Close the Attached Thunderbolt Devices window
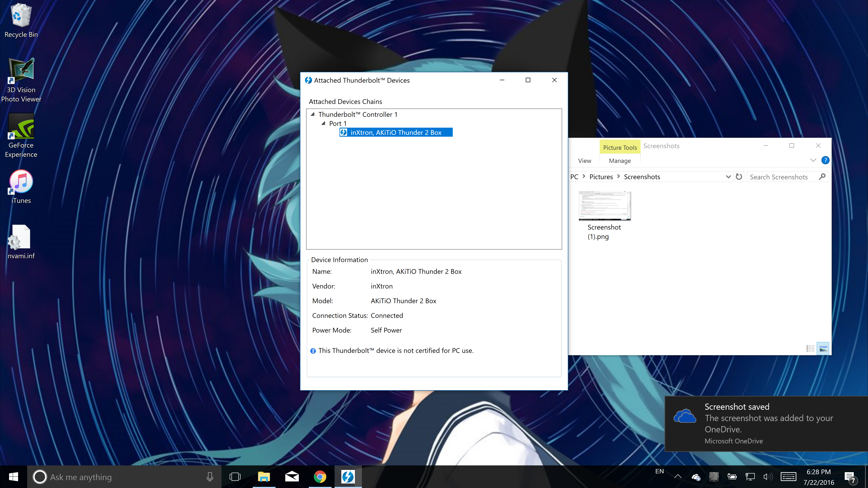 click(554, 80)
